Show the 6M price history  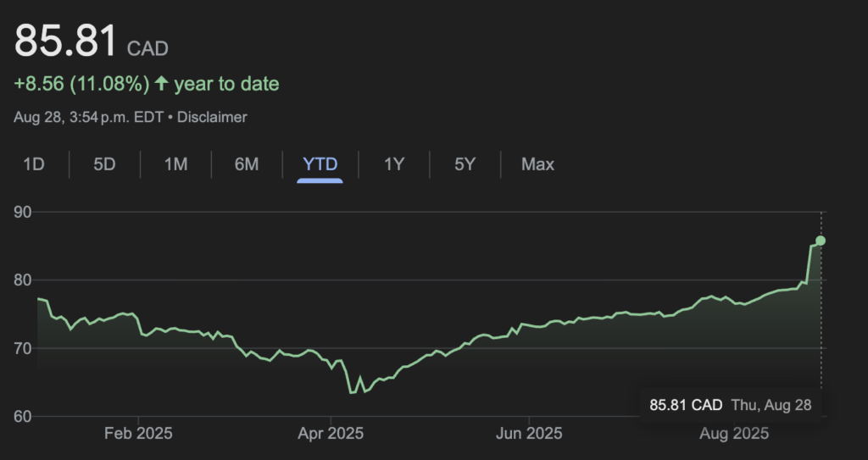coord(247,164)
